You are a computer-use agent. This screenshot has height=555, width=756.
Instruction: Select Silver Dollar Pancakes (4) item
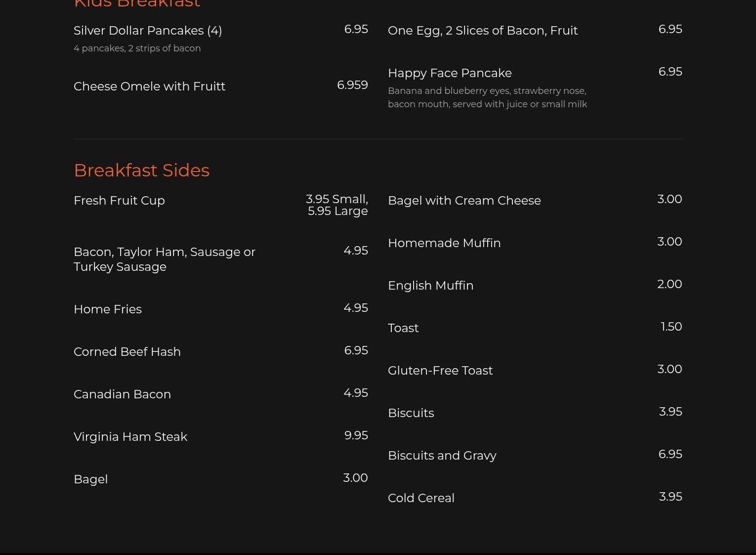[148, 31]
